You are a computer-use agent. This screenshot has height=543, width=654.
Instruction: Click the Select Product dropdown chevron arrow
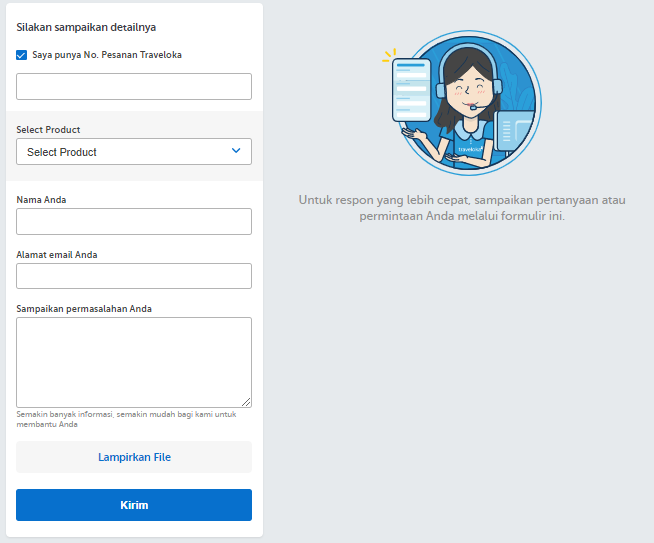pyautogui.click(x=236, y=151)
